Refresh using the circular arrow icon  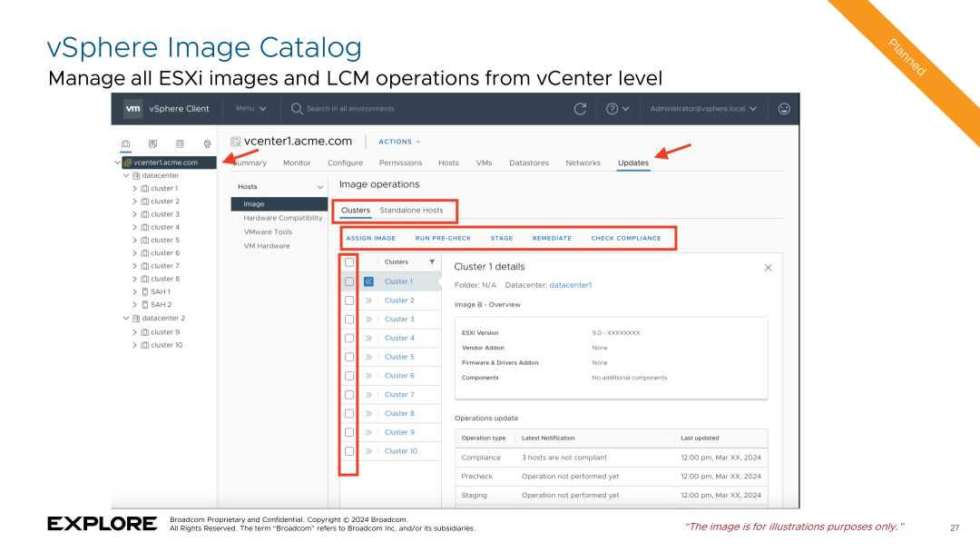(x=580, y=109)
